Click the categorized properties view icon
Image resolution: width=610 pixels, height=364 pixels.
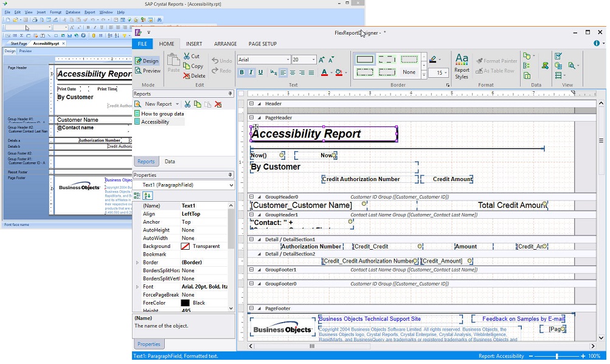pos(137,196)
